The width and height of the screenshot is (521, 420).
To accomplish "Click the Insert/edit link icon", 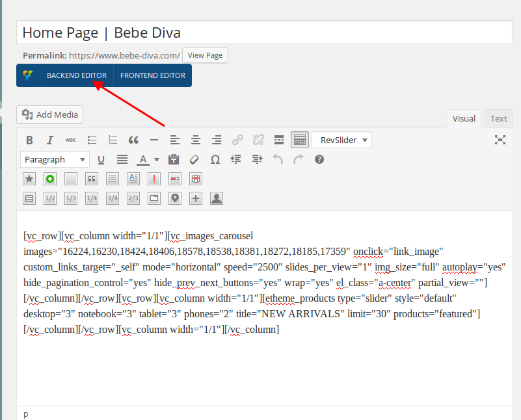I will pyautogui.click(x=237, y=140).
